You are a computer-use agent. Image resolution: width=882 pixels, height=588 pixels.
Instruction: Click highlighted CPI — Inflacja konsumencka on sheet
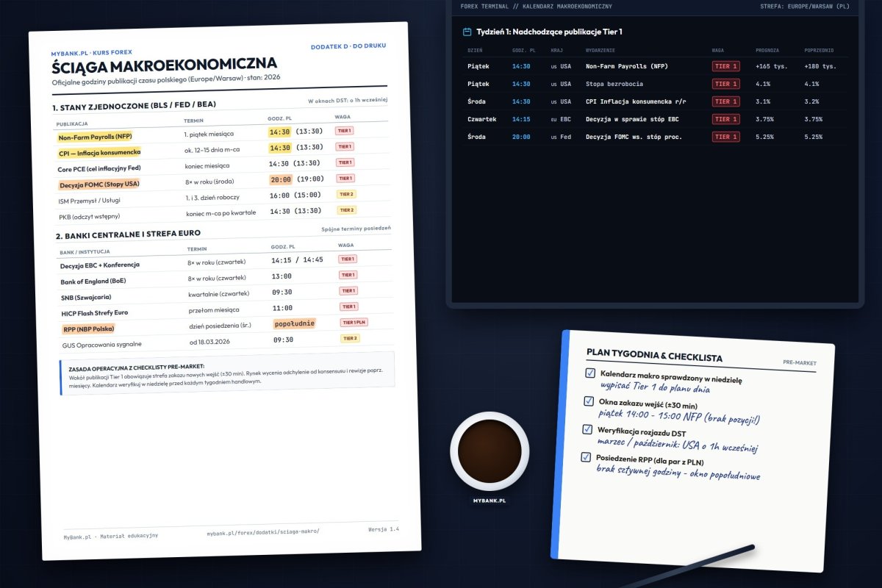click(99, 153)
